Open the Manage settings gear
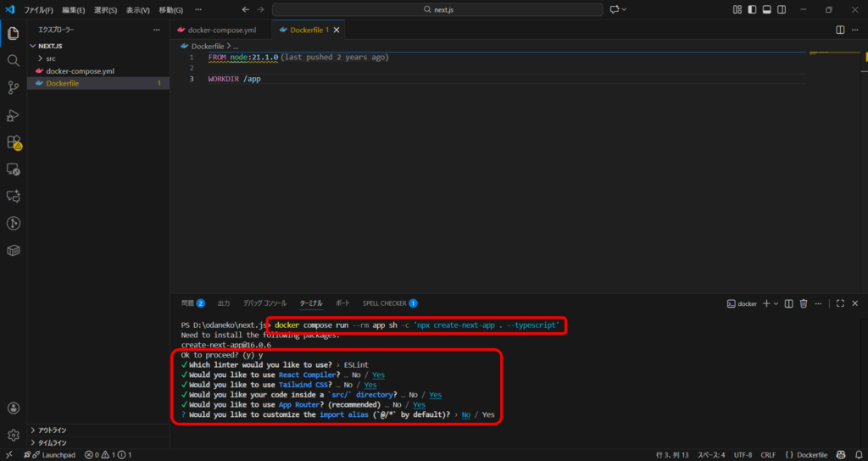 click(x=13, y=435)
